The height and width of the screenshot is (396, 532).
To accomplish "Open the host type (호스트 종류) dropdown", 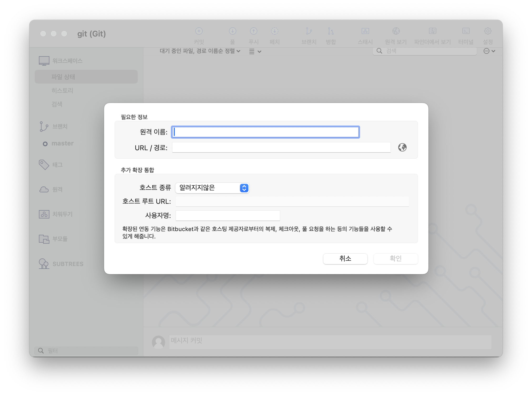I will (x=212, y=188).
